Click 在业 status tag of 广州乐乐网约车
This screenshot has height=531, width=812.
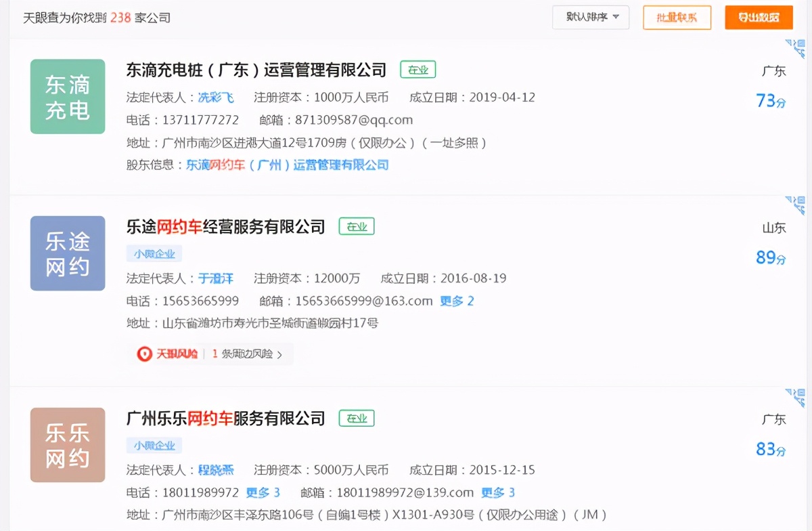point(357,419)
